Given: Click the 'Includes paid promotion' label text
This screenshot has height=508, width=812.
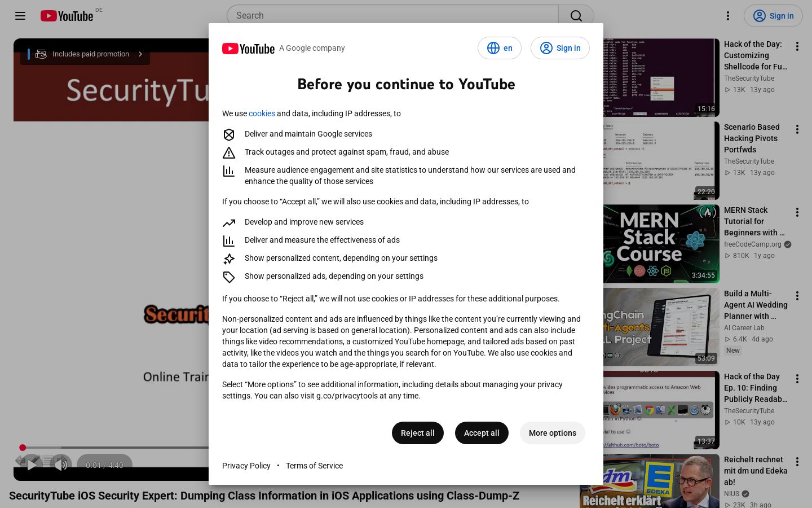Looking at the screenshot, I should (91, 54).
